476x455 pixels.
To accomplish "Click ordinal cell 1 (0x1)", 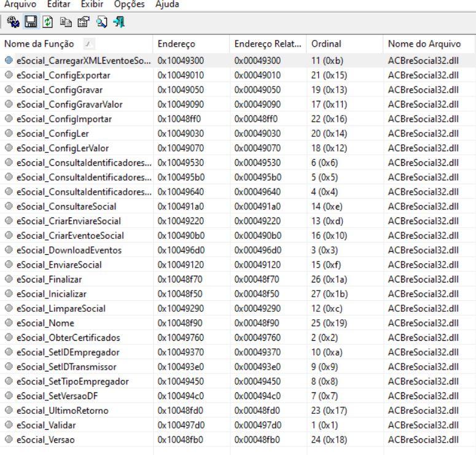I will click(324, 425).
